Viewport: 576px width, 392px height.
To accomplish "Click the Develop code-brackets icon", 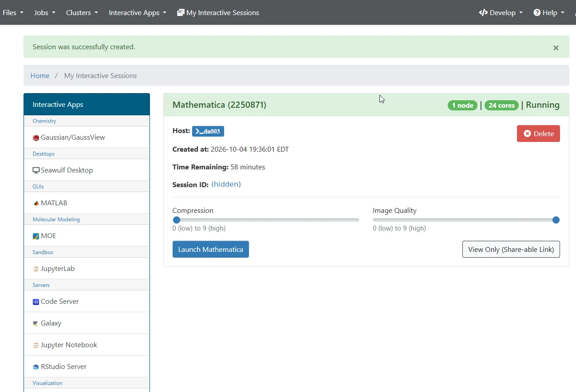I will (483, 12).
